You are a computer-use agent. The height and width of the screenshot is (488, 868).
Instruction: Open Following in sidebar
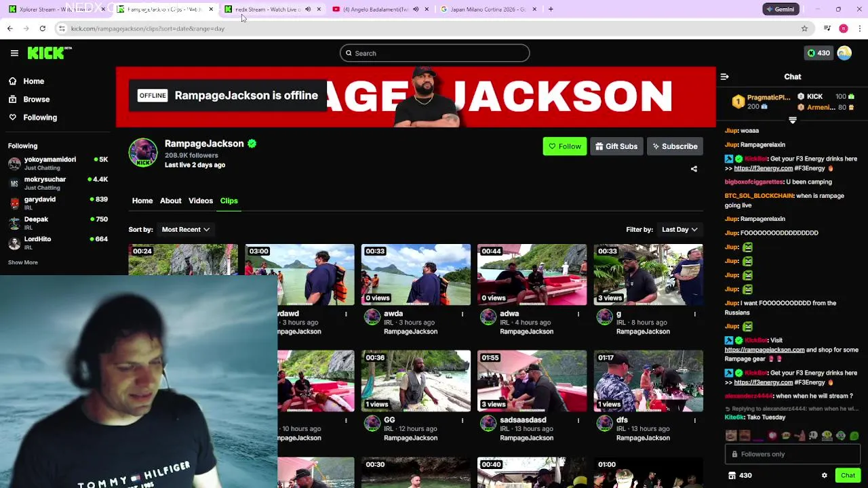point(40,117)
